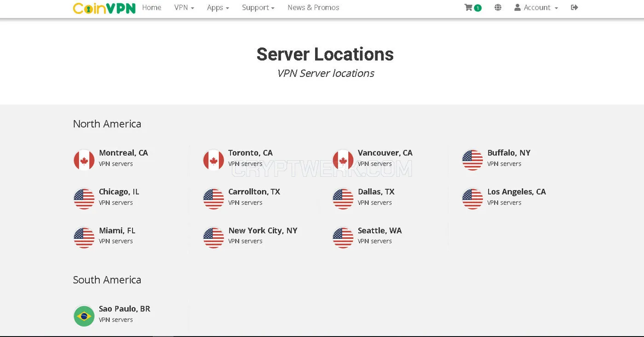Screen dimensions: 644x337
Task: Click the logout arrow icon
Action: click(x=574, y=7)
